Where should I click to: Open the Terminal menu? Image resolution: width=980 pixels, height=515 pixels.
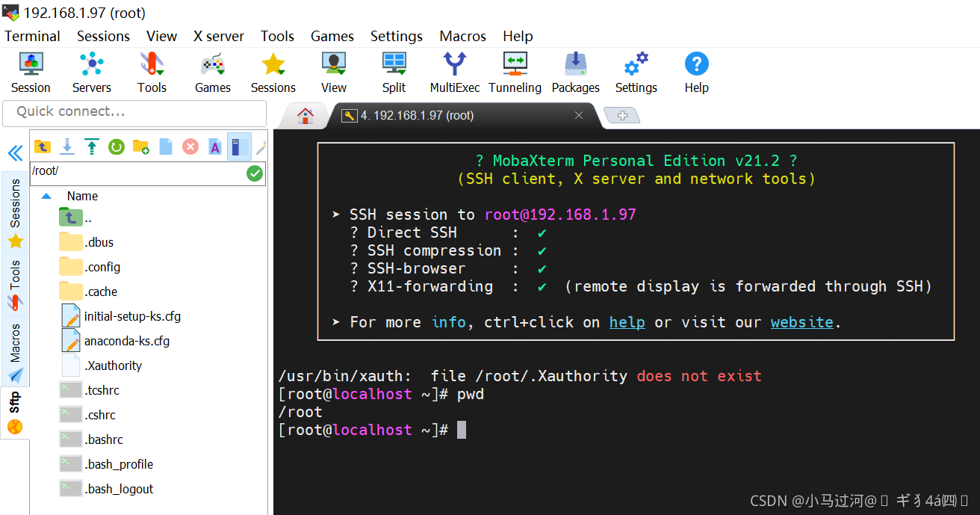33,36
